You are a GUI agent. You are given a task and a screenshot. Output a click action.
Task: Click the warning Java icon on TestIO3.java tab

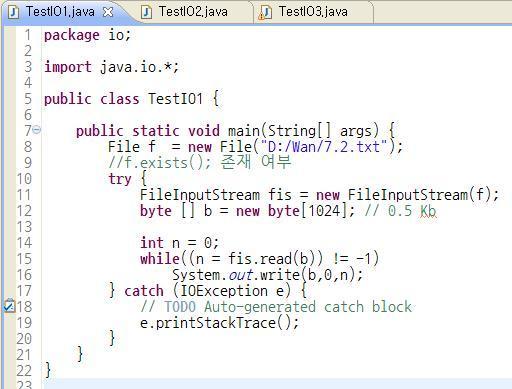pyautogui.click(x=265, y=12)
